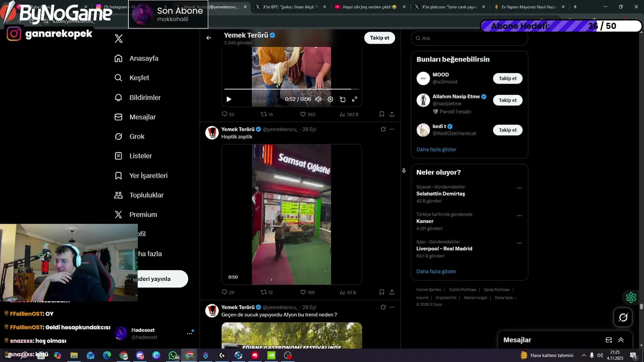Follow MOOD @w3mood
The height and width of the screenshot is (362, 644).
click(508, 78)
